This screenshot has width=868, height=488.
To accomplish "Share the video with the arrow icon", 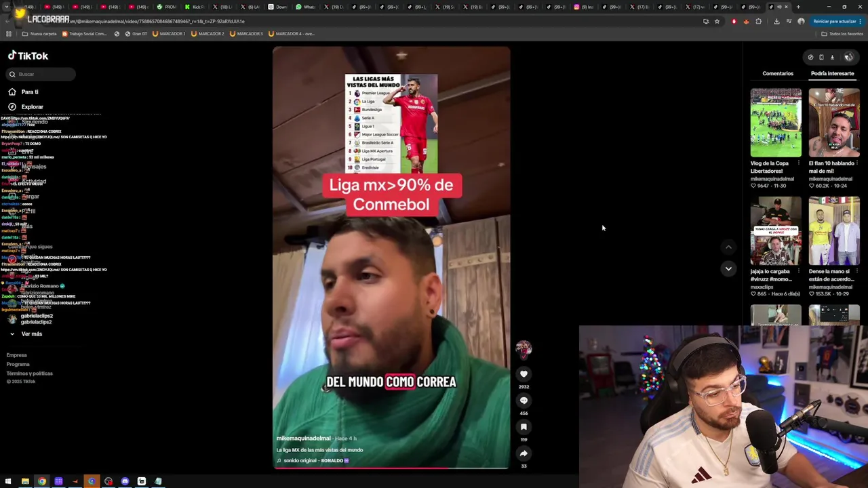I will point(524,453).
